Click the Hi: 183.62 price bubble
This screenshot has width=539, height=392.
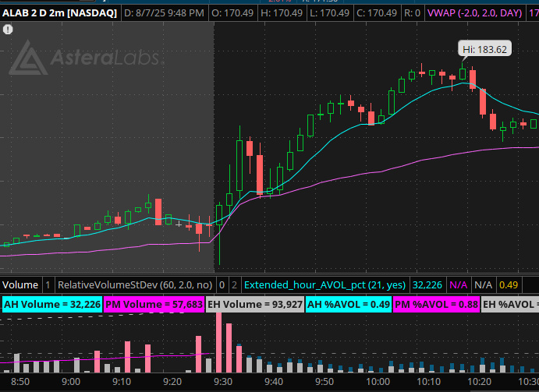click(x=484, y=49)
